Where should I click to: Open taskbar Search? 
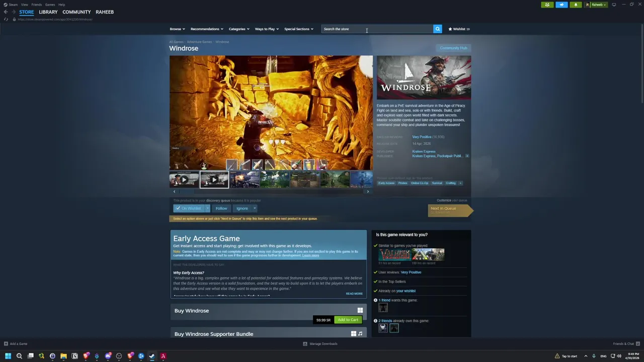click(x=19, y=356)
